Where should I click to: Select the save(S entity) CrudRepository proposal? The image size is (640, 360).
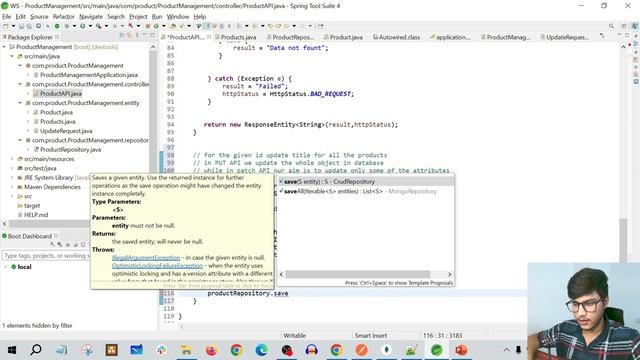coord(366,182)
